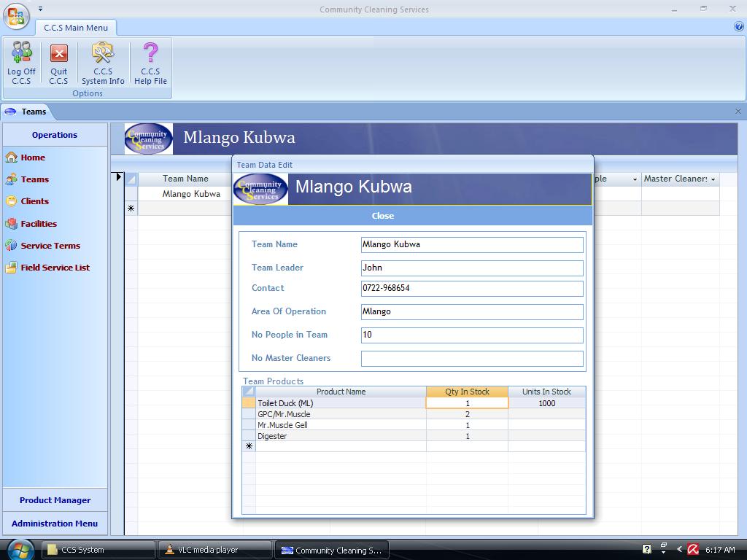
Task: Open Service Terms in navigation
Action: pos(50,246)
